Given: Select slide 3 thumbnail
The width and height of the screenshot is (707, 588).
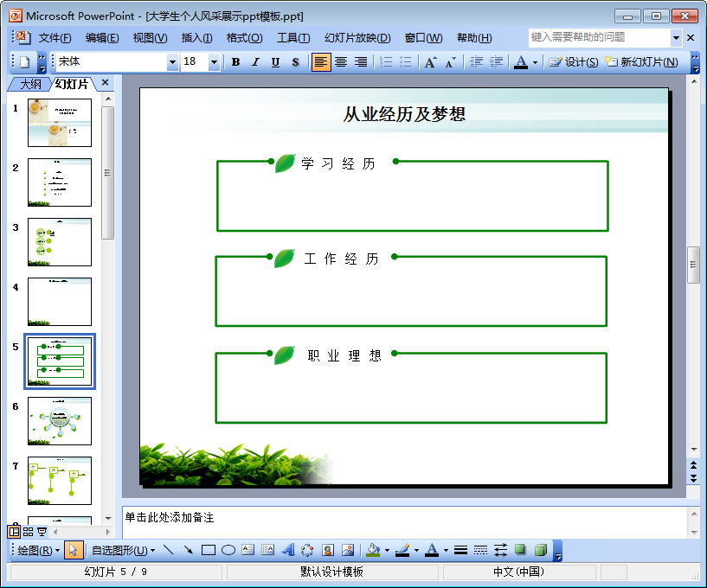Looking at the screenshot, I should [x=60, y=242].
